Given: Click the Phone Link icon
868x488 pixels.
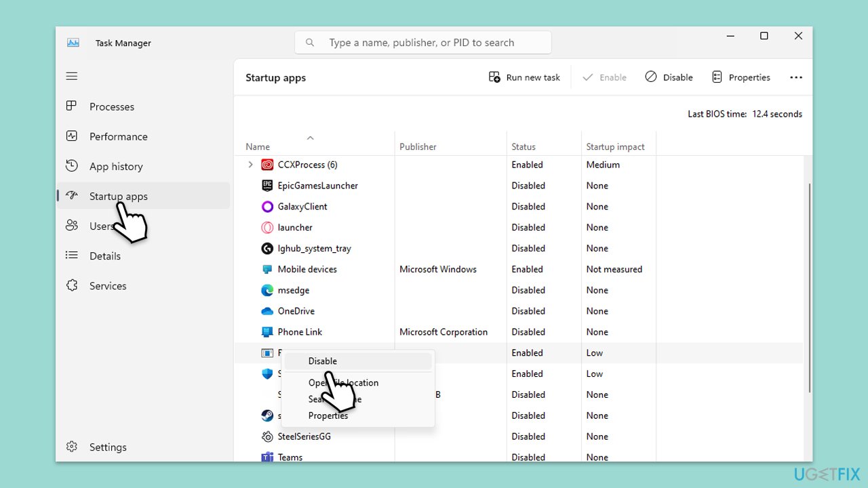Looking at the screenshot, I should pyautogui.click(x=267, y=332).
